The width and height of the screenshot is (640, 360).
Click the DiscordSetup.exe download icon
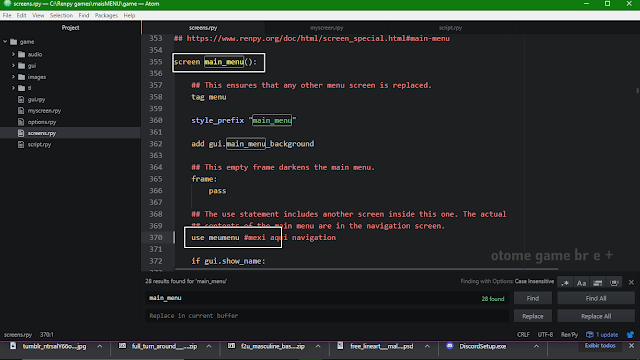pos(450,346)
